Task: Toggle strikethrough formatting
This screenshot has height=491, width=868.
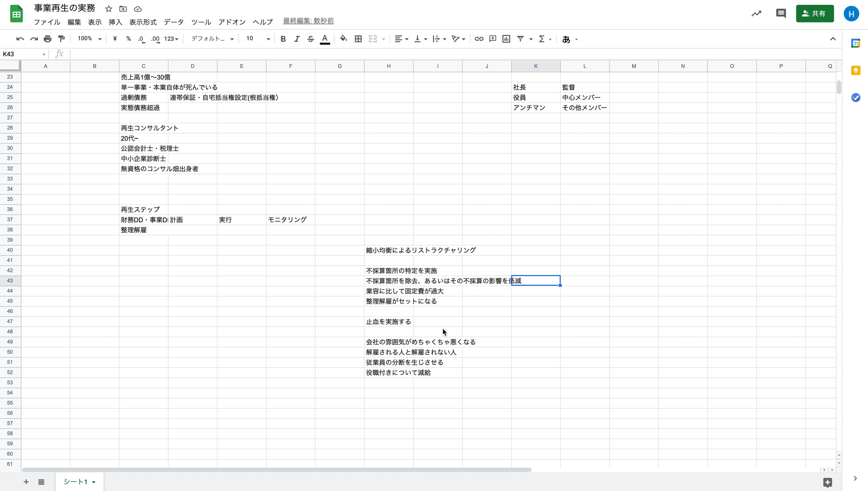Action: click(310, 39)
